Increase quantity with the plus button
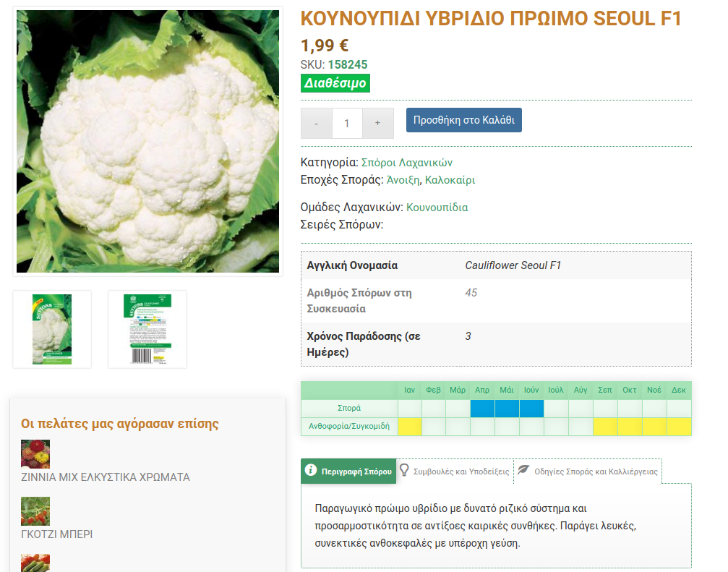Screen dimensions: 728x572 [x=377, y=124]
